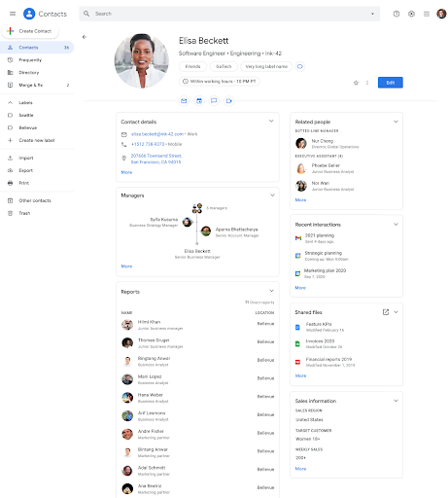Collapse the Related people card

tap(396, 122)
